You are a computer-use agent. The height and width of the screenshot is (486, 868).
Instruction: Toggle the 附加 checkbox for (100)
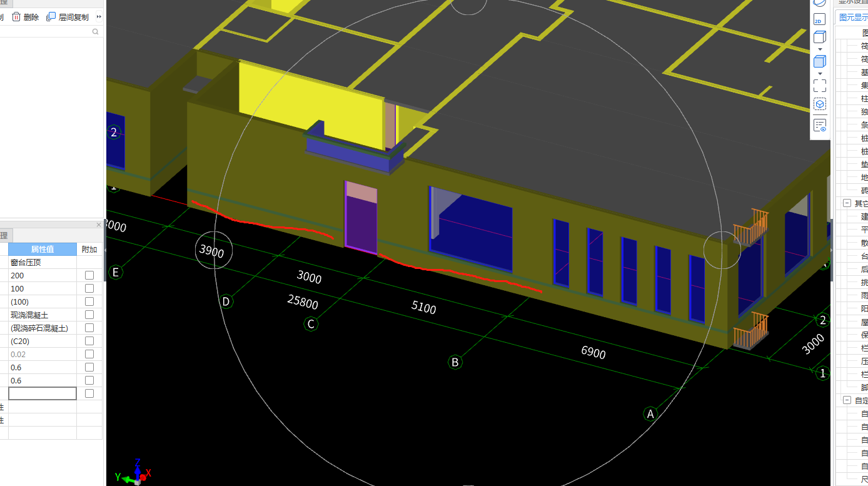(89, 301)
